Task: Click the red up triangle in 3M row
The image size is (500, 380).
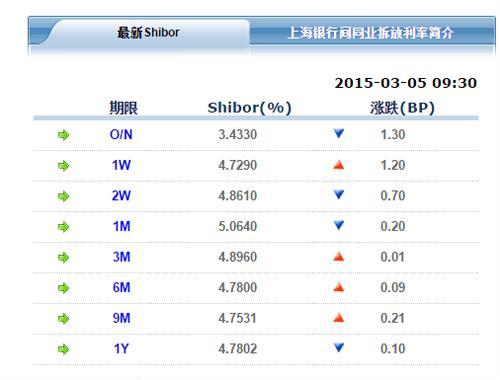Action: [339, 256]
